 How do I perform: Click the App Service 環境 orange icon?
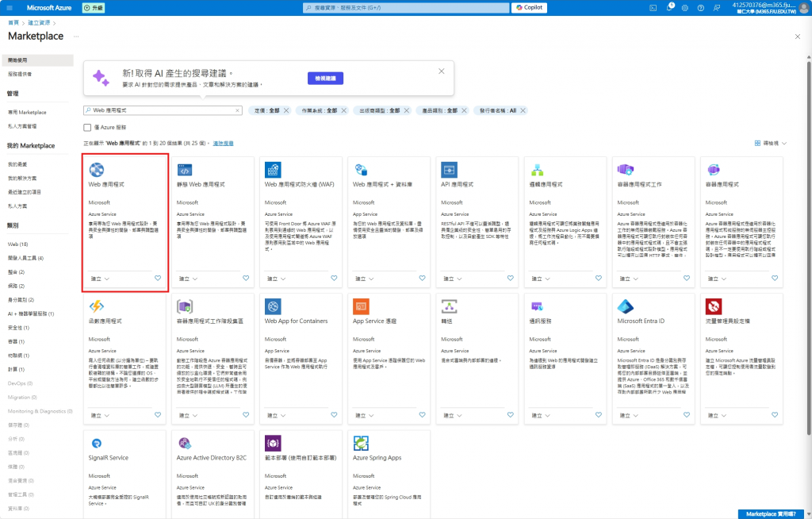(x=361, y=306)
